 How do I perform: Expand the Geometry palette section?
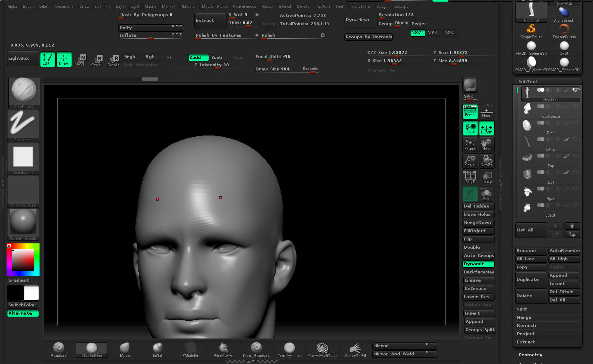tap(530, 355)
